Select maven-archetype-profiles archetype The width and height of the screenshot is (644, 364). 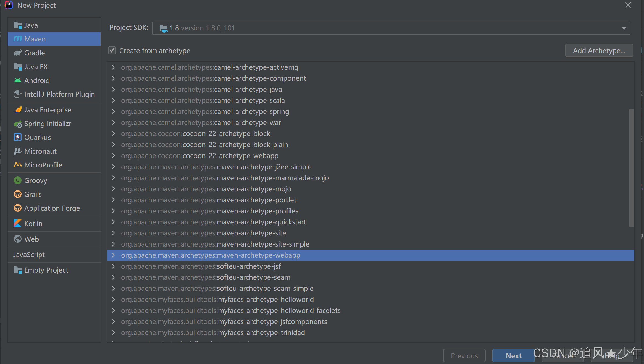[370, 211]
